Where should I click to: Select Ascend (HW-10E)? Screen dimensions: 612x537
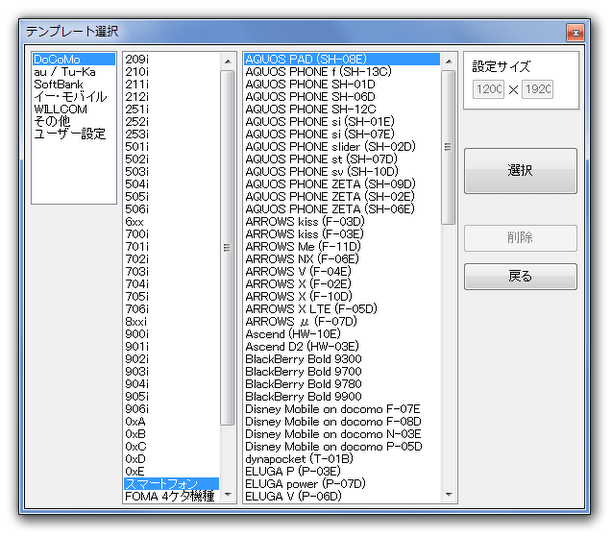342,334
